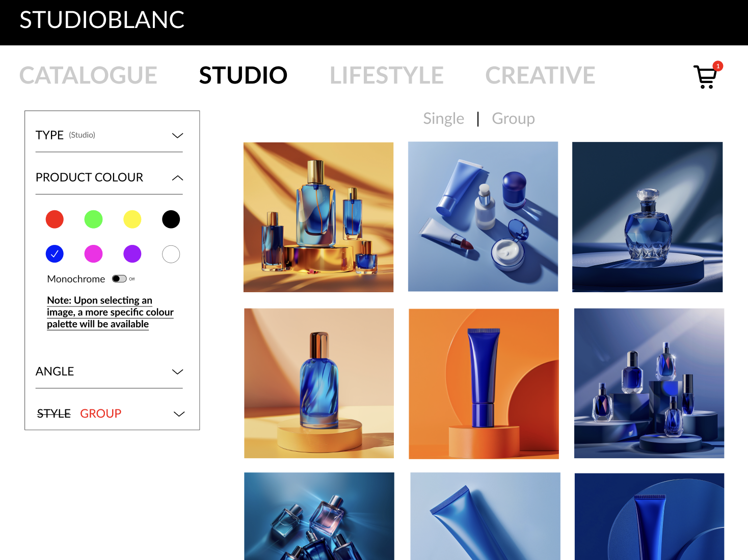This screenshot has height=560, width=748.
Task: Expand the ANGLE filter
Action: (x=177, y=372)
